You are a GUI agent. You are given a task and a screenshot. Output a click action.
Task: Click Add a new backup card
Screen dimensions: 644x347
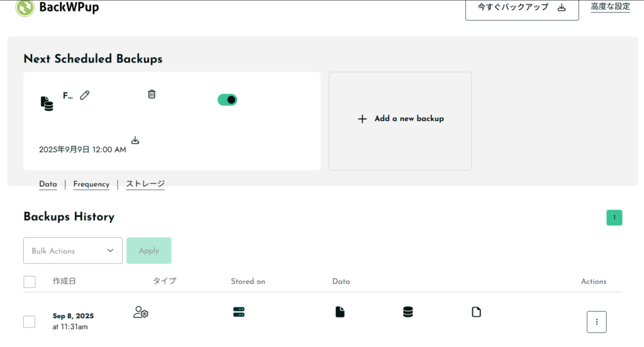pyautogui.click(x=400, y=118)
